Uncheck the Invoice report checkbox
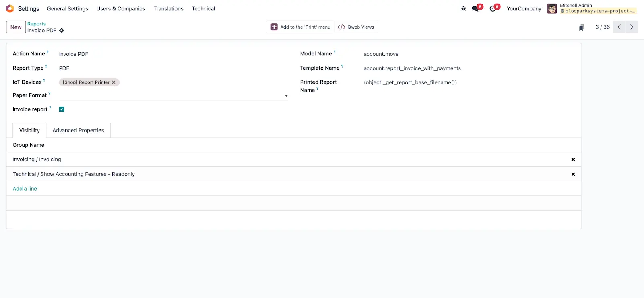This screenshot has width=644, height=298. [62, 109]
